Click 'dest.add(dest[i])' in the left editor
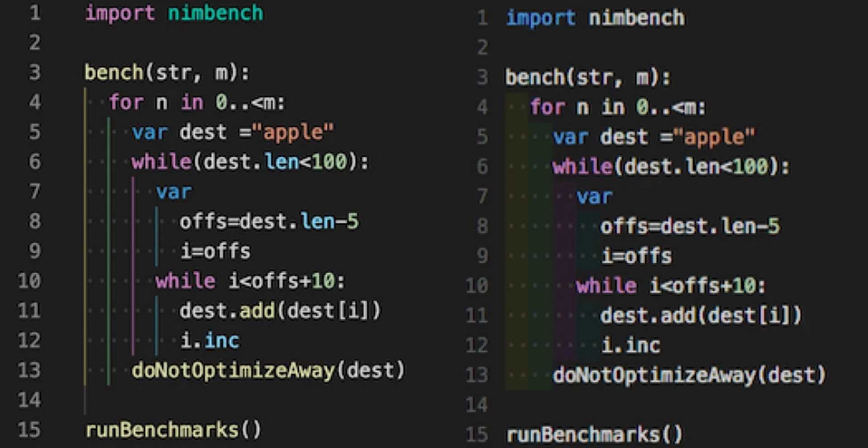The image size is (868, 448). 280,311
